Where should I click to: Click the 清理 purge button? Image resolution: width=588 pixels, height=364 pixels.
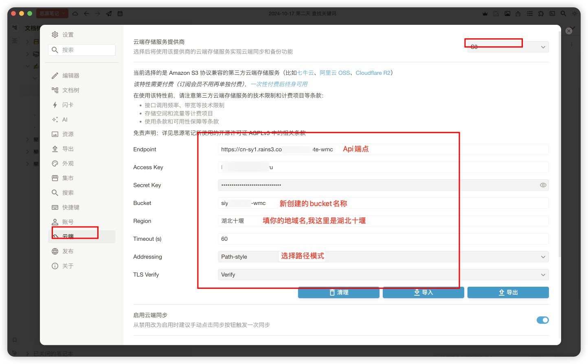coord(339,292)
